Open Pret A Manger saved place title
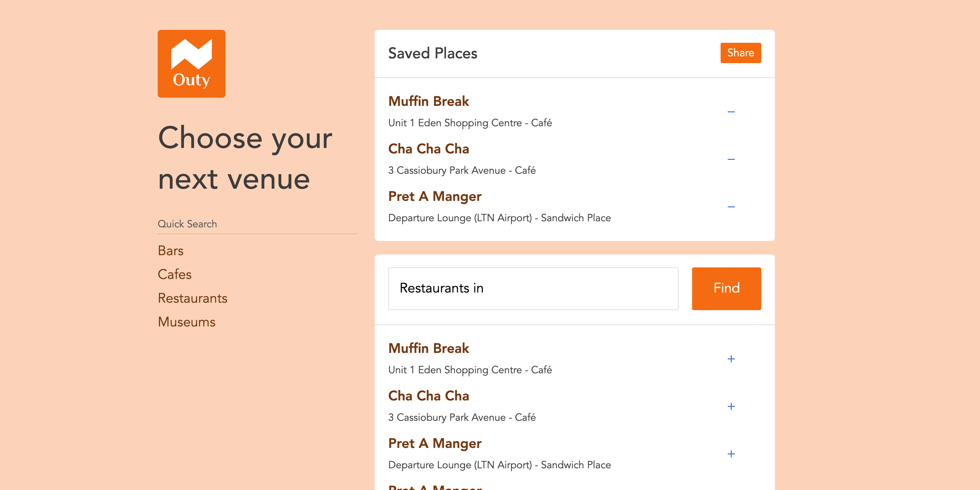Viewport: 980px width, 490px height. pyautogui.click(x=434, y=196)
